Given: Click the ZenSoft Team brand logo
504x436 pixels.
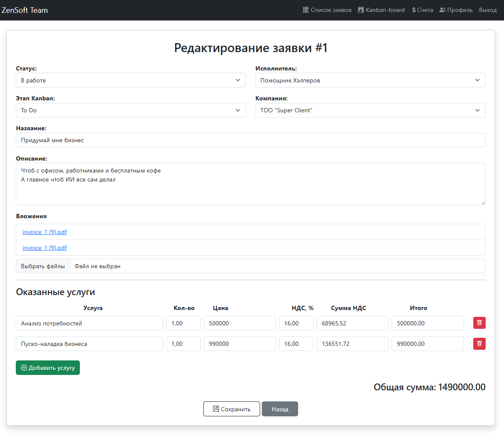Looking at the screenshot, I should tap(25, 10).
